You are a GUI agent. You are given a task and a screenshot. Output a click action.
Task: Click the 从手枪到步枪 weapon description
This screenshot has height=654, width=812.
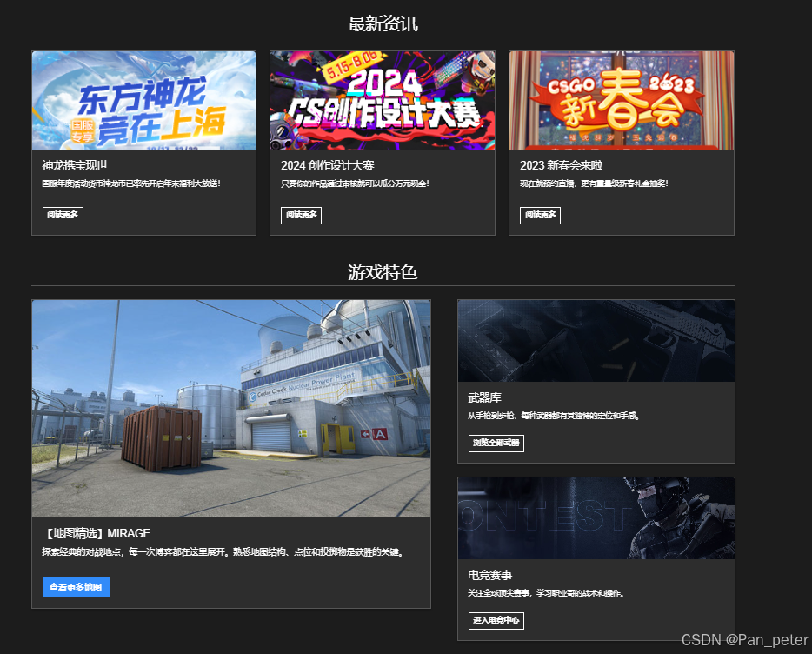coord(554,416)
